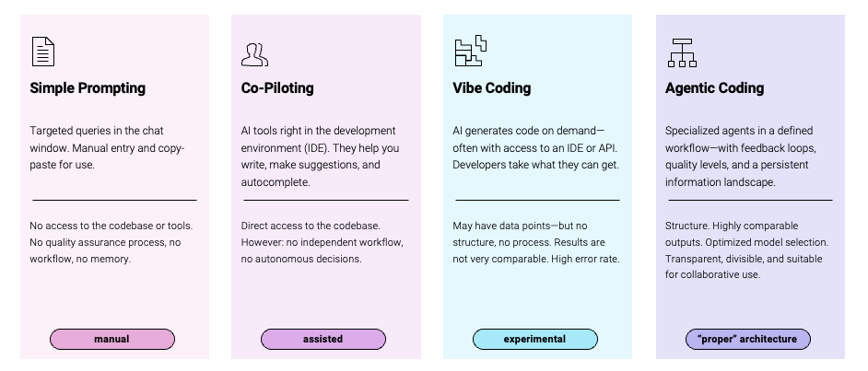
Task: Select the purple "assisted" pill badge
Action: pos(323,339)
